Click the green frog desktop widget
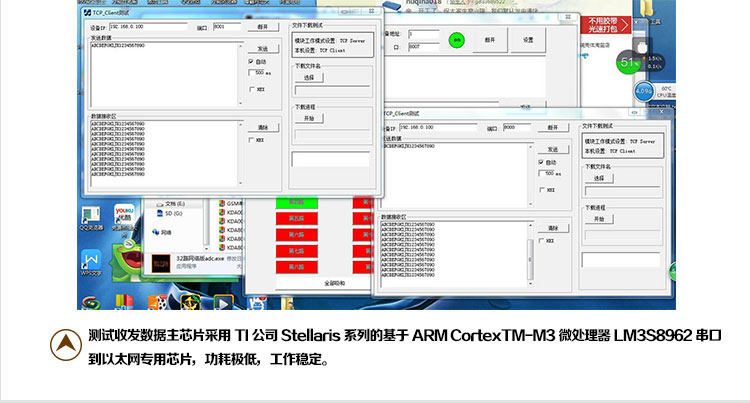 click(x=127, y=261)
